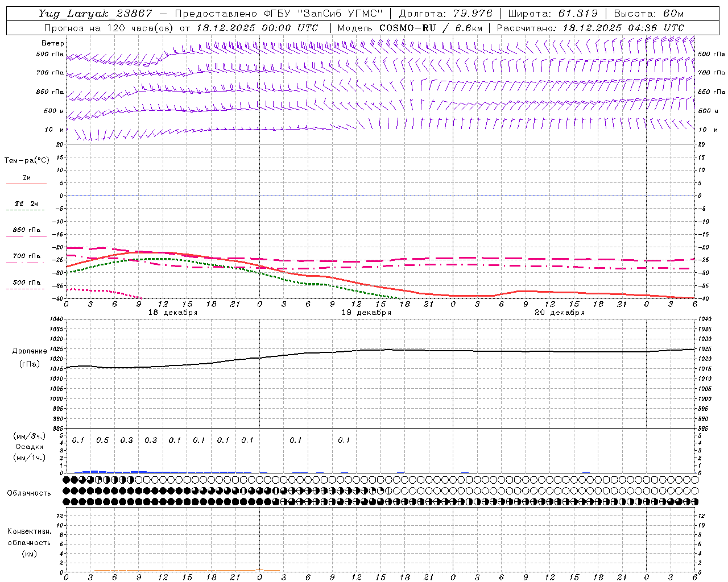Click the Давление (гПа) axis label
Viewport: 728px width, 582px height.
[30, 357]
